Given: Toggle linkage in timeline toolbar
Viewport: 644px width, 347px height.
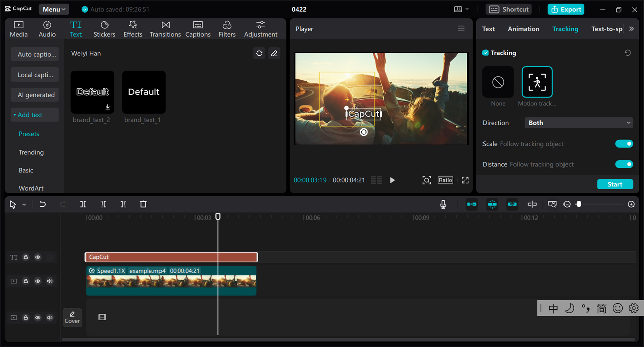Looking at the screenshot, I should 512,204.
